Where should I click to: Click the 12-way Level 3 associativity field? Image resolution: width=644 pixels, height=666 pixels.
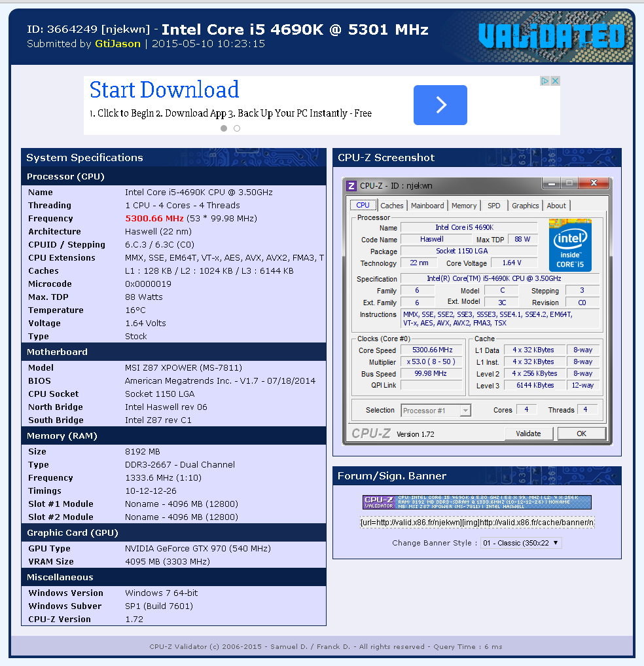click(583, 385)
